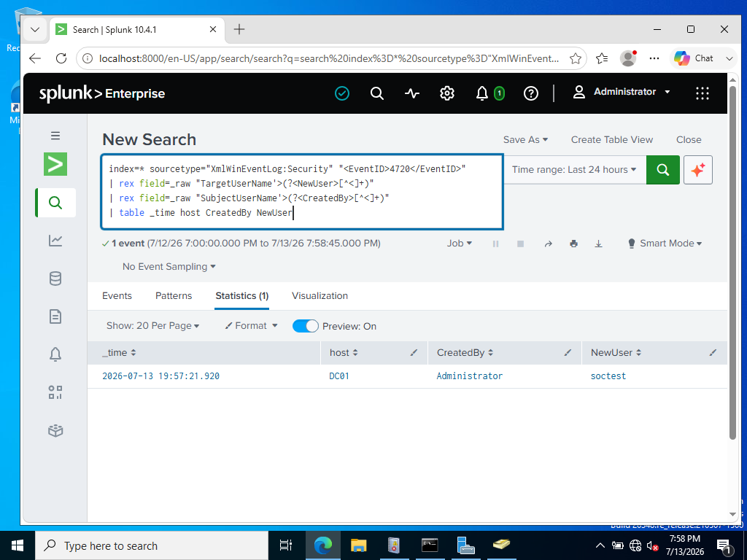
Task: Open the Dashboards sidebar icon
Action: click(55, 392)
